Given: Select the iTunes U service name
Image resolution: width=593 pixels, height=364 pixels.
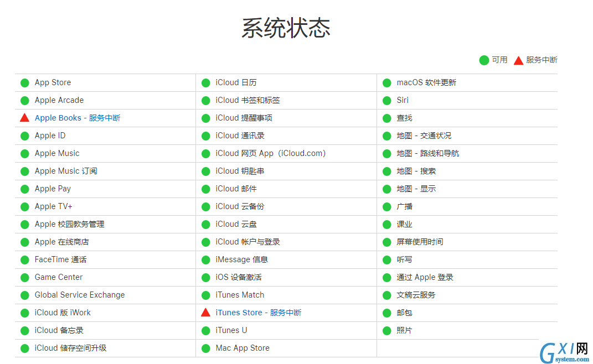Looking at the screenshot, I should (231, 330).
